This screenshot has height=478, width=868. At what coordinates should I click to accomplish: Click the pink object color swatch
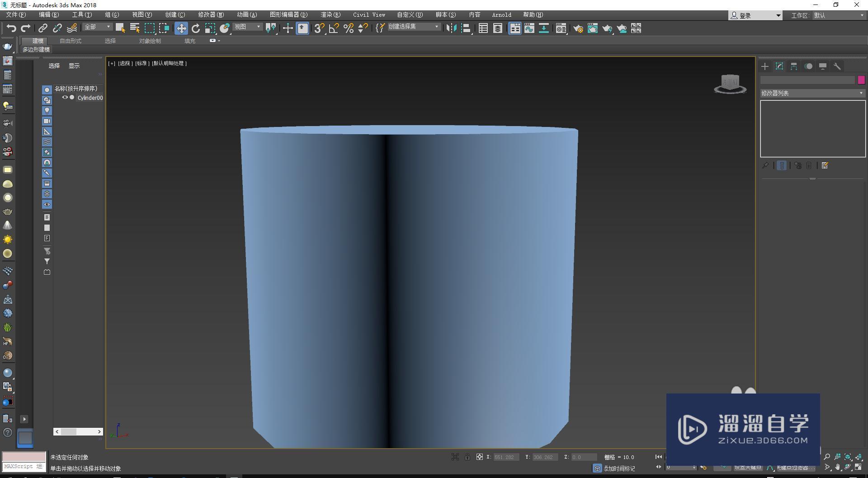coord(861,80)
